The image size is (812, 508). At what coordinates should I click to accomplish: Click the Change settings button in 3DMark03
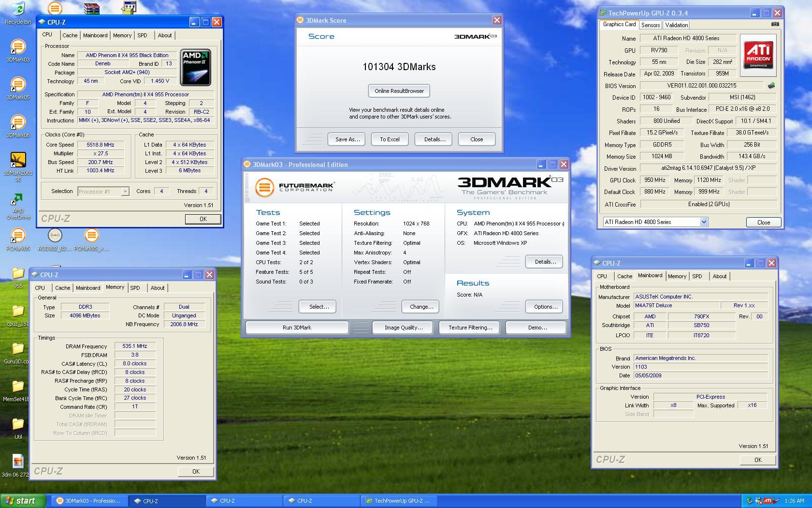(421, 307)
